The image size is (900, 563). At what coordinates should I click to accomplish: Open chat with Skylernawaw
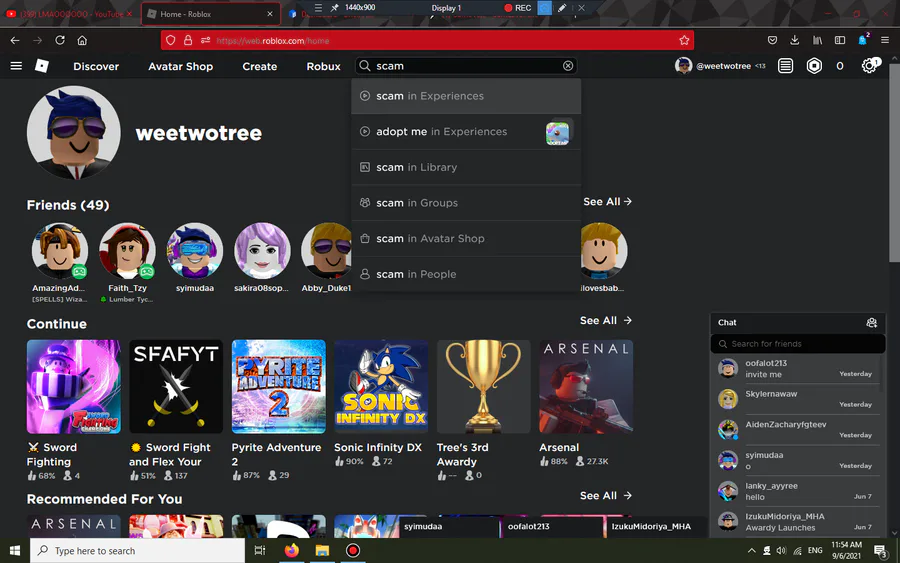click(x=798, y=399)
